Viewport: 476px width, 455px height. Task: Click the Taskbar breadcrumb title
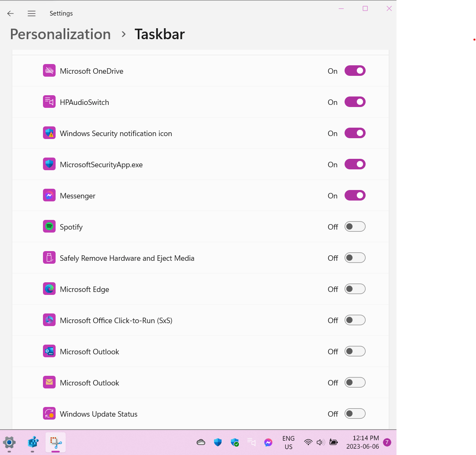[x=160, y=34]
